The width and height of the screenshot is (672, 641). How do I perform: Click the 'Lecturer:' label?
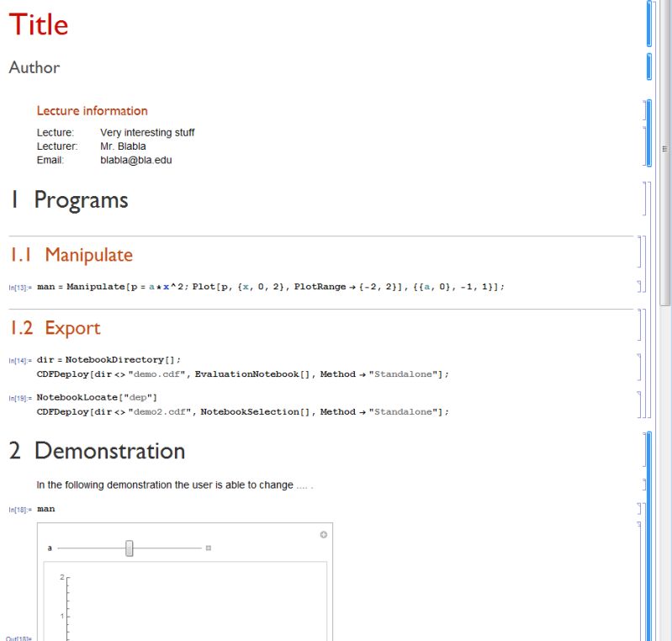click(x=57, y=146)
